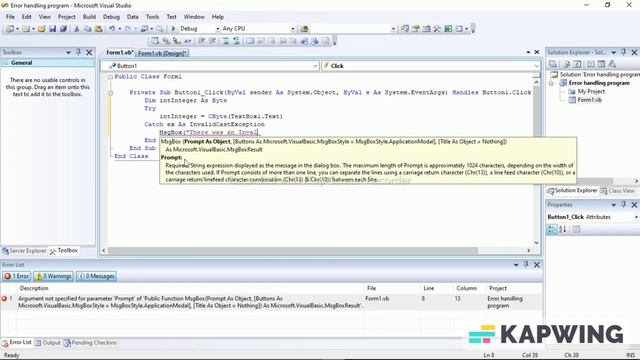The image size is (640, 360).
Task: Sort Error List by Line column header
Action: [x=429, y=288]
